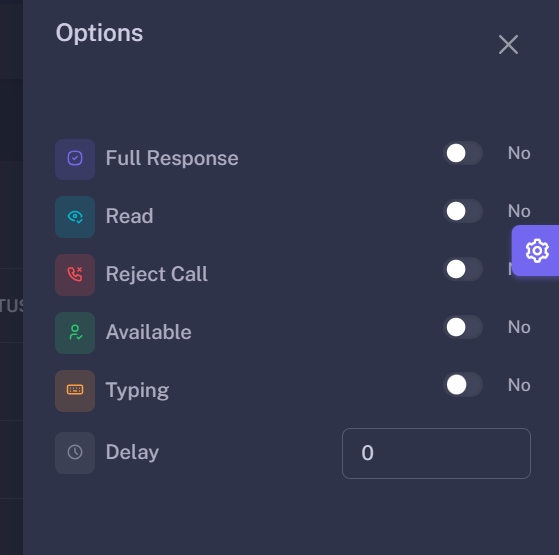Click the No status beside Typing
Screen dimensions: 559x555
click(519, 385)
